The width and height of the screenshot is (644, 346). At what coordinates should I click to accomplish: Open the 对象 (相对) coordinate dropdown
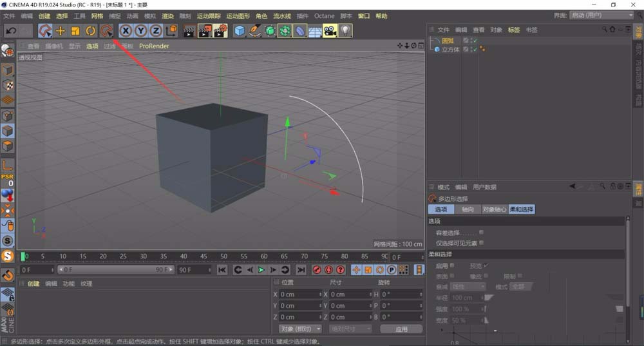coord(300,329)
